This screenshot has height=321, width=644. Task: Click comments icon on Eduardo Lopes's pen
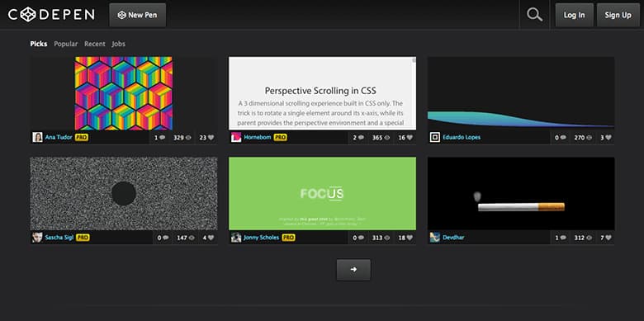(x=563, y=138)
